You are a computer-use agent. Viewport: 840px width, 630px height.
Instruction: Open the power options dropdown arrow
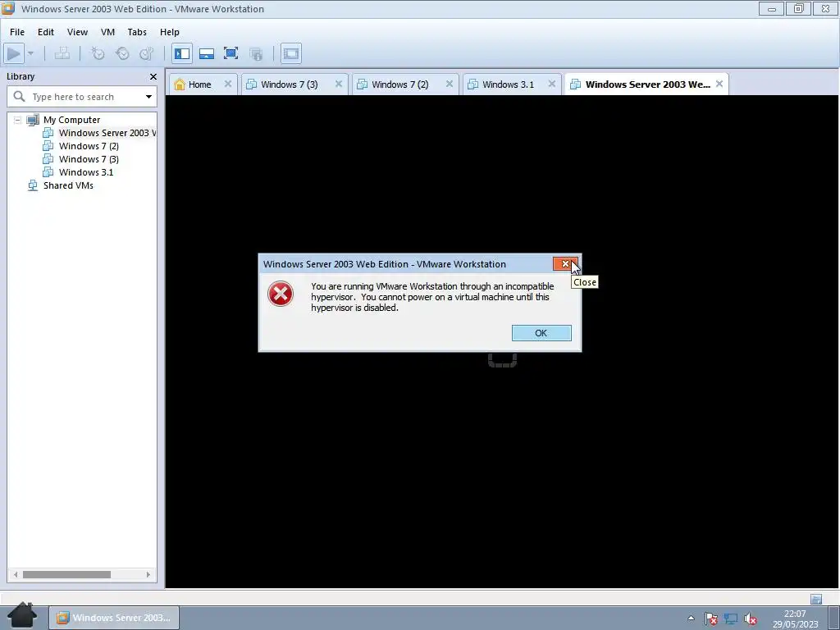30,53
